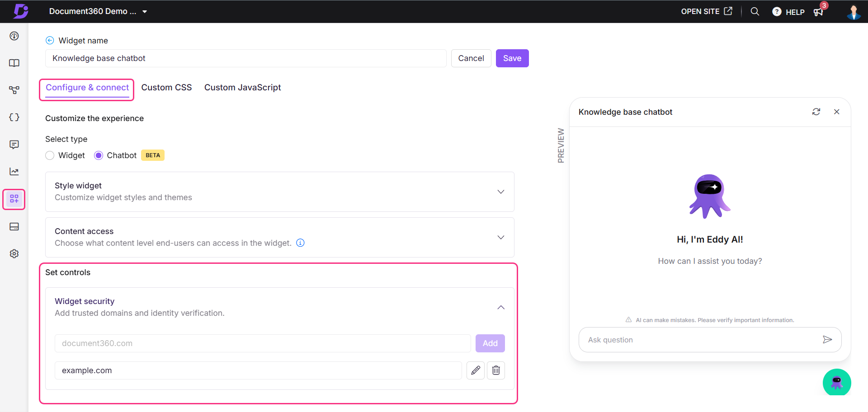Click the Add domain button
The height and width of the screenshot is (412, 868).
coord(490,343)
